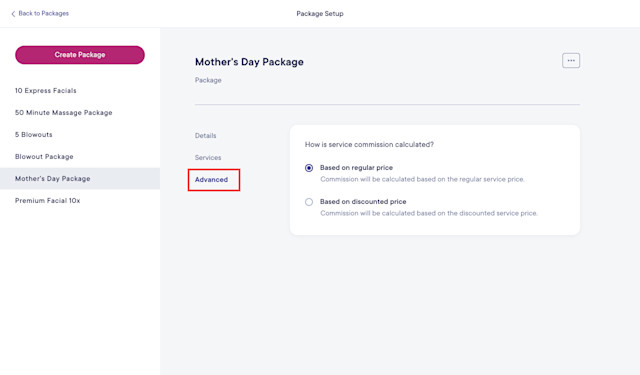The image size is (640, 375).
Task: Select Mother's Day Package in sidebar
Action: pos(80,178)
